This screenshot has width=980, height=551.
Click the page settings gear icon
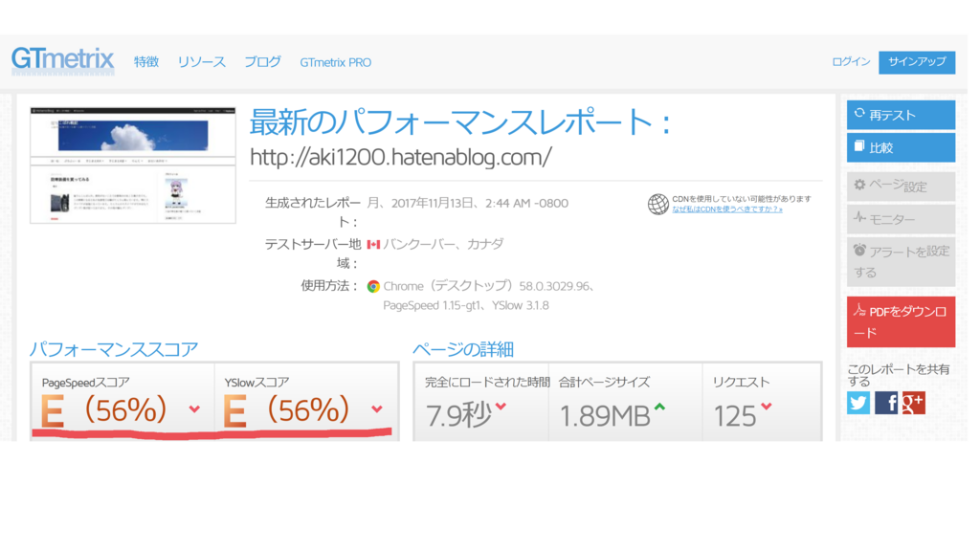[860, 185]
